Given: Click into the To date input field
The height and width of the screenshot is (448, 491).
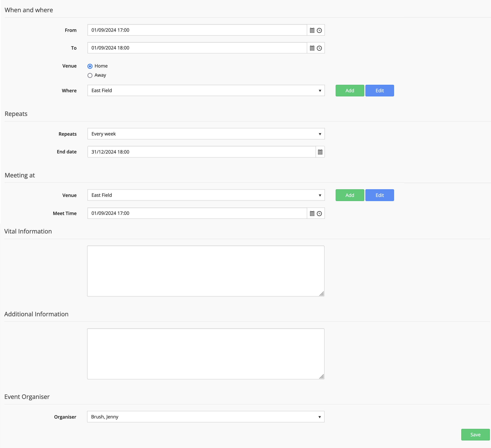Looking at the screenshot, I should pos(197,48).
